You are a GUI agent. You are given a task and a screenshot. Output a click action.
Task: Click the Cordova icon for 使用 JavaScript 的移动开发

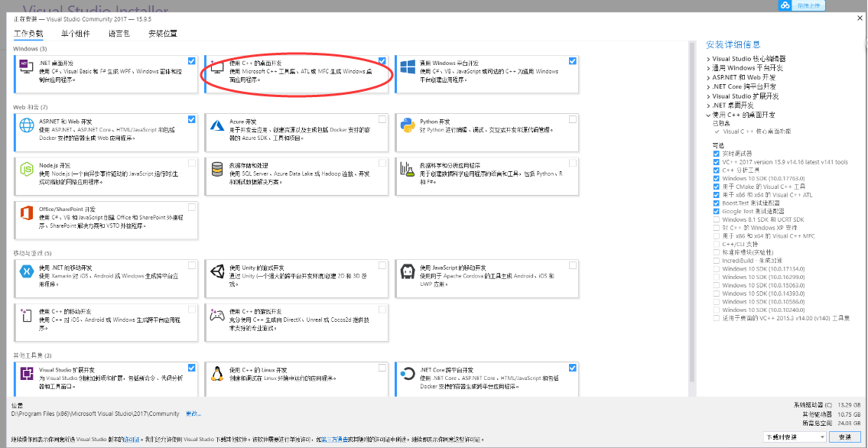408,271
